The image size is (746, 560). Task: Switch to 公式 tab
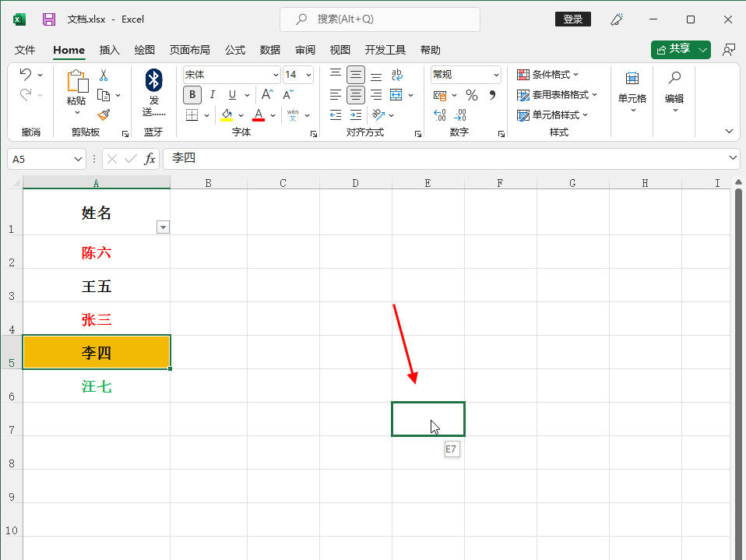(x=235, y=50)
